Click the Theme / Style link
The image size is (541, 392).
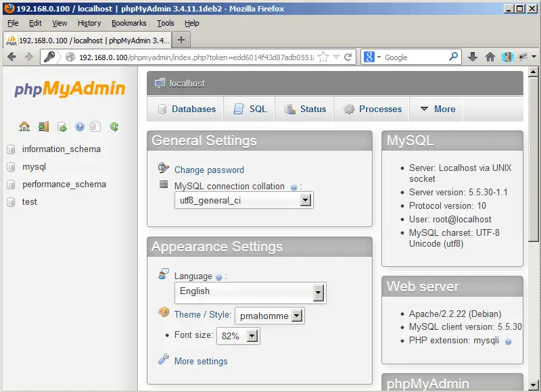pos(202,314)
